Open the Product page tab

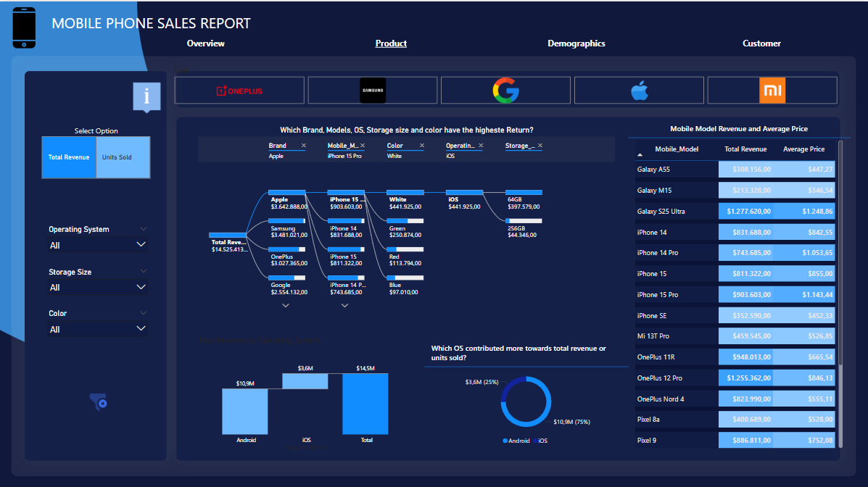pyautogui.click(x=391, y=43)
